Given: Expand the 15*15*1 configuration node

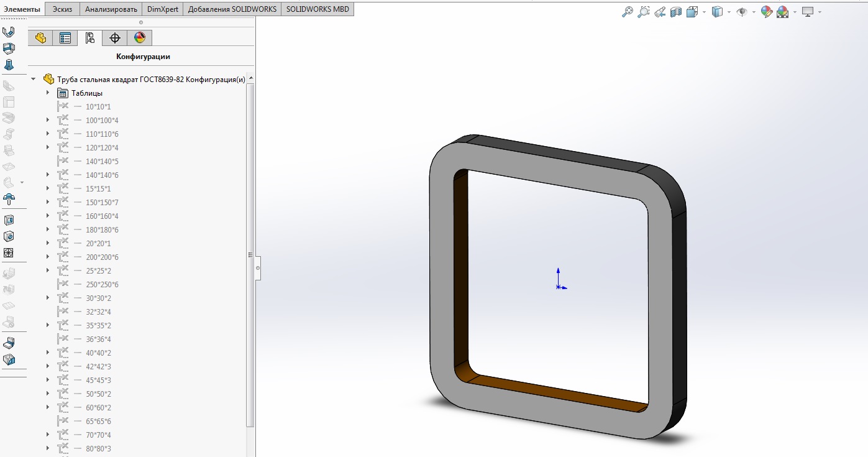Looking at the screenshot, I should coord(47,188).
